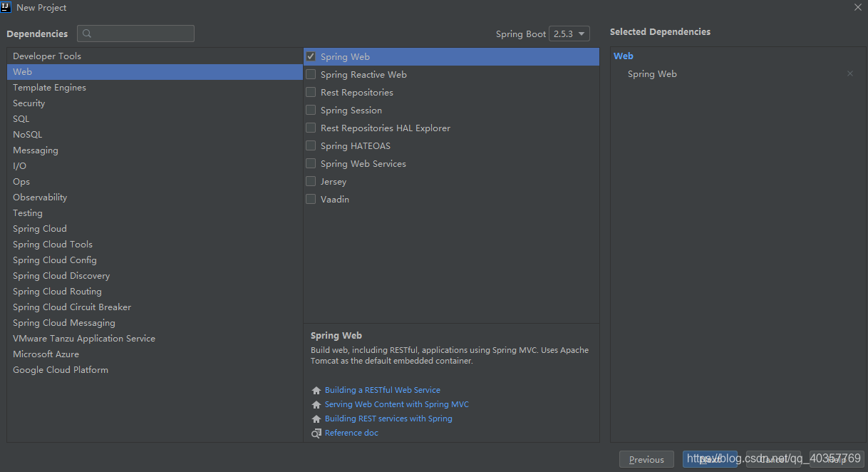Select the Developer Tools category

point(155,56)
